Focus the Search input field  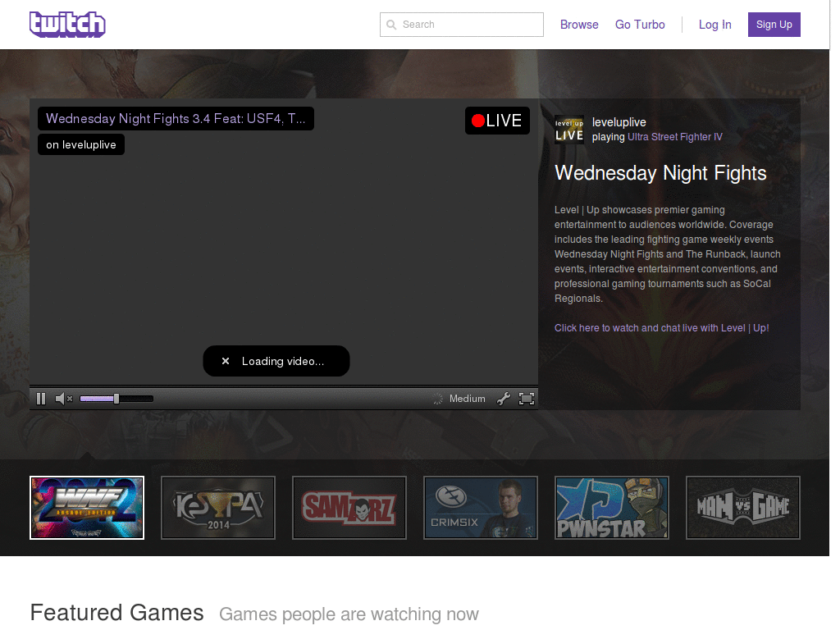pyautogui.click(x=462, y=25)
